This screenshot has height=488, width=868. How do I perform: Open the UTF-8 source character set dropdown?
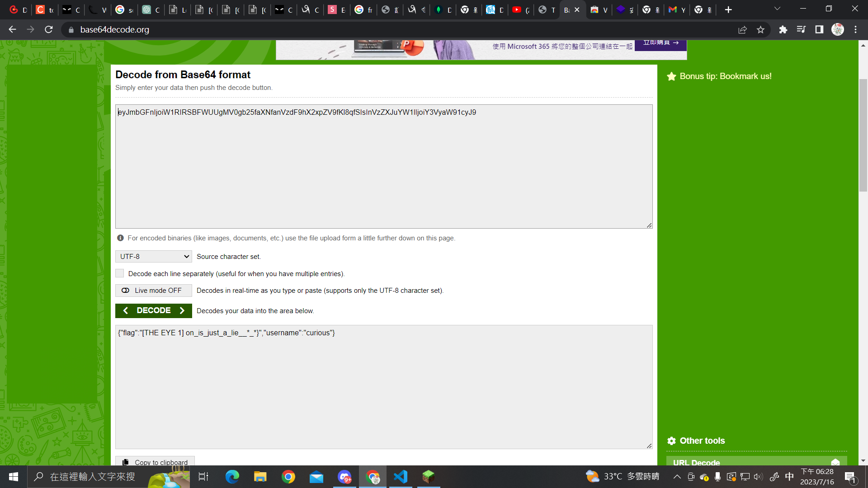(x=154, y=257)
